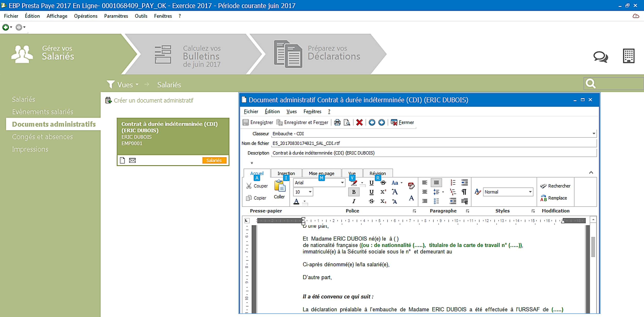Viewport: 644px width, 317px height.
Task: Click Fermer button in document toolbar
Action: pos(402,122)
